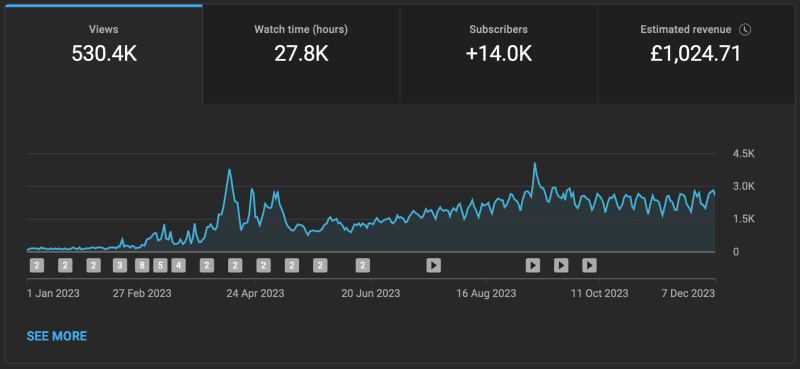Open first '2' marker nearest 1 Jan 2023
Image resolution: width=800 pixels, height=369 pixels.
[x=37, y=265]
